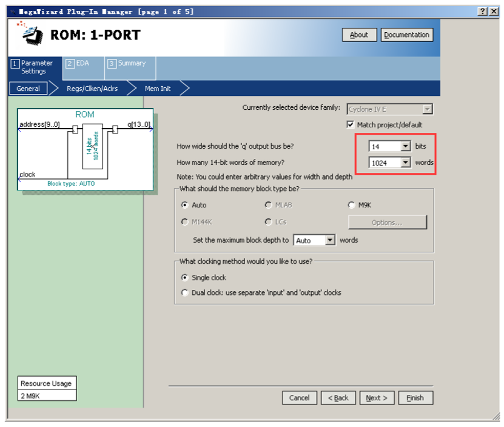Click the About button
The image size is (504, 427).
point(360,35)
